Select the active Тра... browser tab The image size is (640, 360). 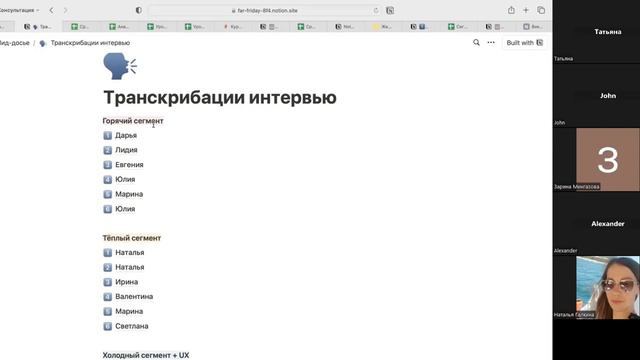tap(38, 27)
